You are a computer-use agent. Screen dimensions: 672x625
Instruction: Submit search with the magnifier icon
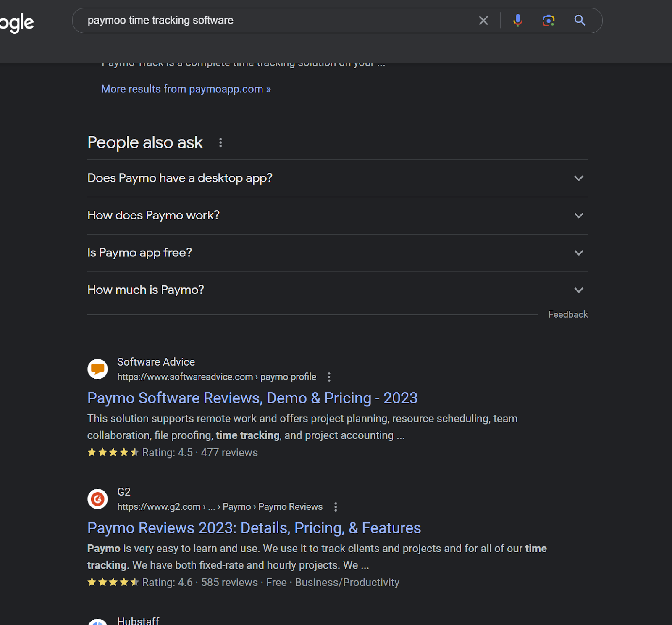coord(580,20)
